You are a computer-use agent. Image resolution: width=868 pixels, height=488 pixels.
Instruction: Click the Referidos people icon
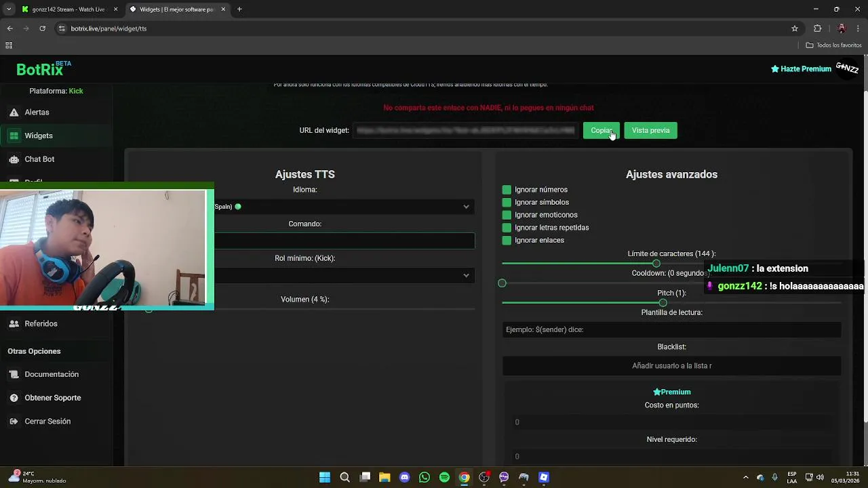[x=14, y=324]
